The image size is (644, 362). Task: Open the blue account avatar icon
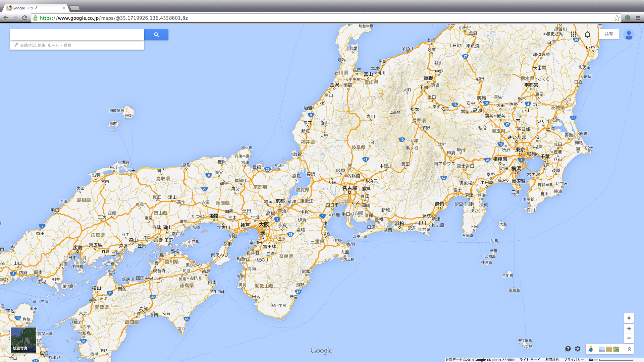point(629,35)
